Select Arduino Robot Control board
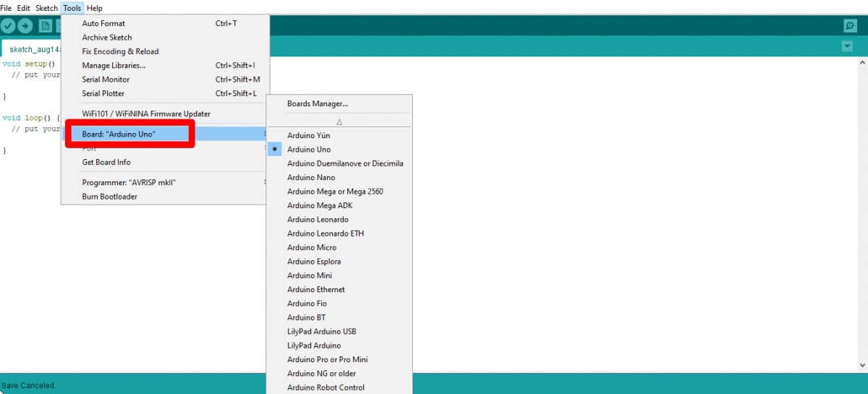Image resolution: width=868 pixels, height=394 pixels. 339,387
